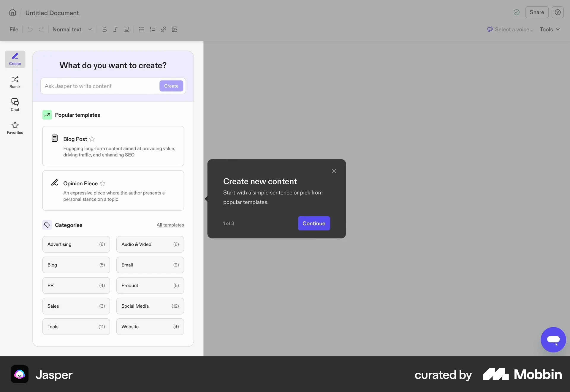The height and width of the screenshot is (392, 570).
Task: Favorite the Blog Post template
Action: (92, 139)
